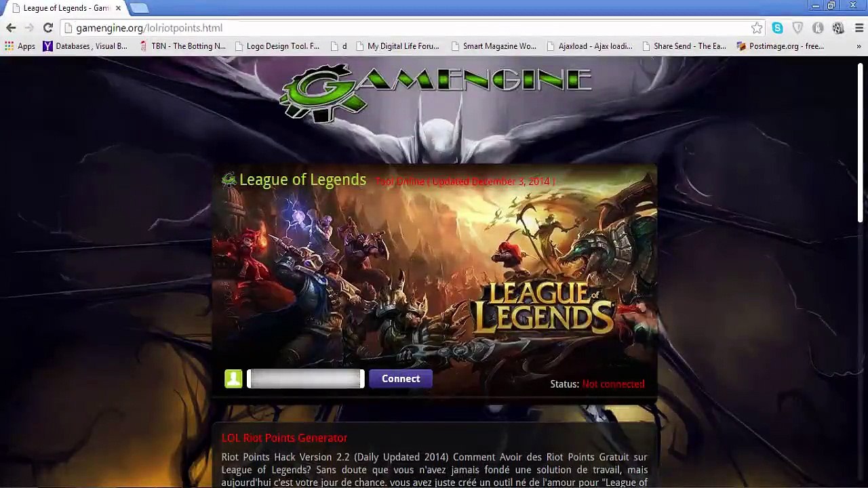The width and height of the screenshot is (868, 488).
Task: Click the Gamengine logo
Action: 436,92
